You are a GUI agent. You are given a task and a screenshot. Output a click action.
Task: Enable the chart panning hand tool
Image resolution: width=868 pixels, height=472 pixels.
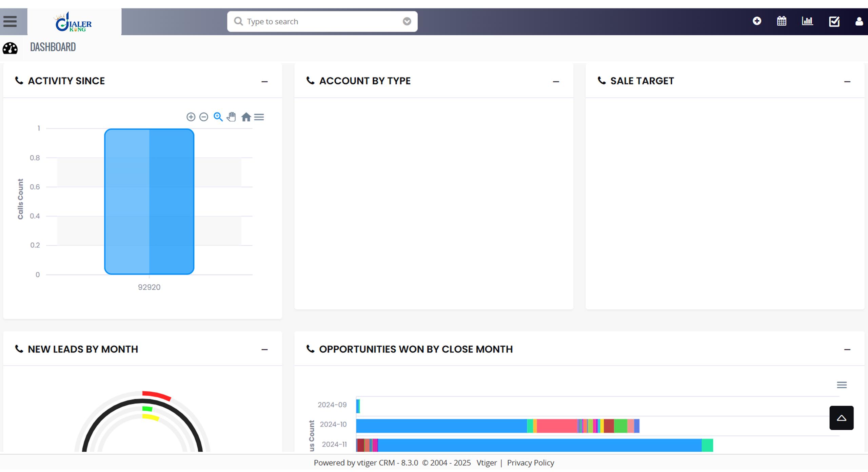pyautogui.click(x=232, y=117)
